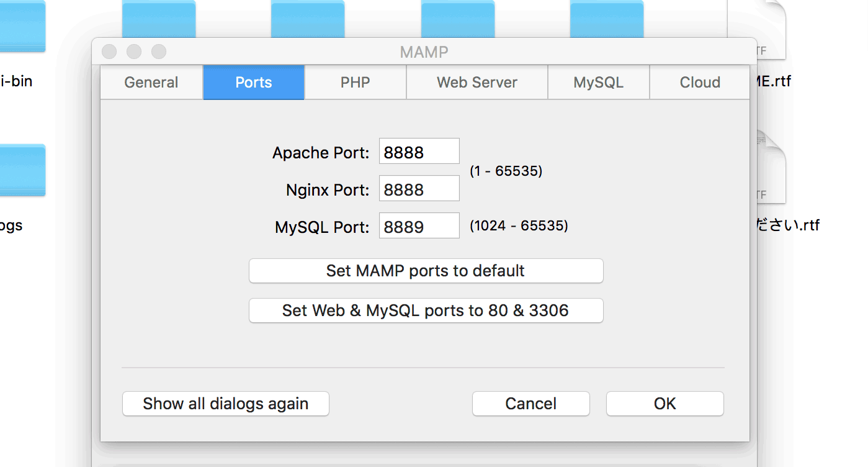Select the MySQL Port input field
The image size is (868, 467).
pos(419,226)
